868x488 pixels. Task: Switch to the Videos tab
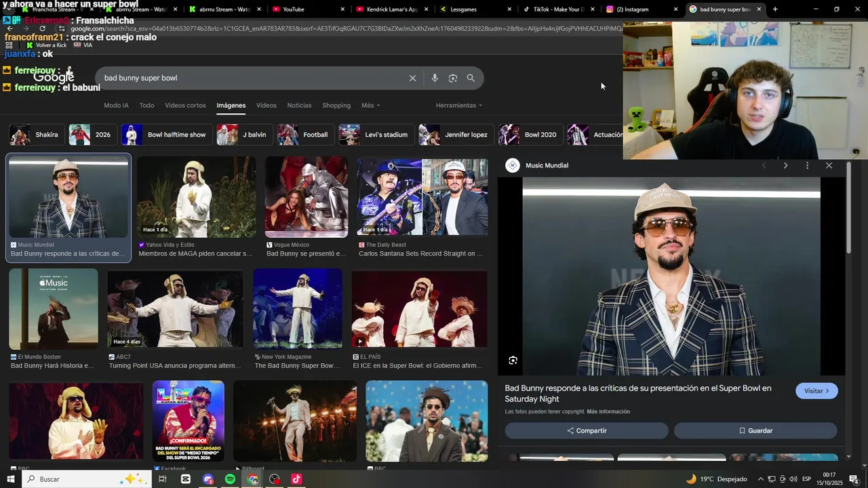click(266, 106)
